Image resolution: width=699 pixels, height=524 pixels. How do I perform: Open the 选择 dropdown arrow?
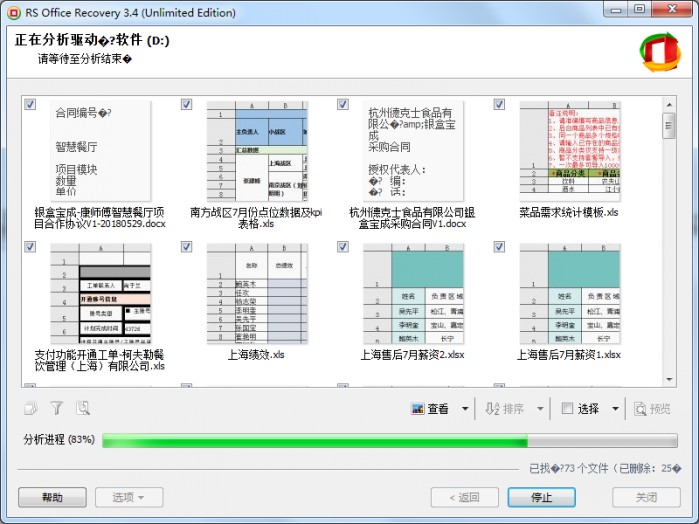[x=615, y=408]
